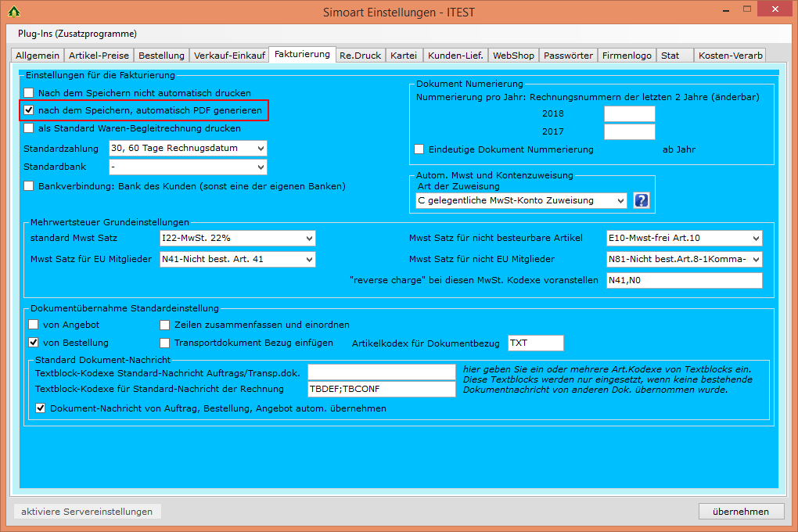
Task: Click the 'übernehmen' button
Action: [x=740, y=512]
